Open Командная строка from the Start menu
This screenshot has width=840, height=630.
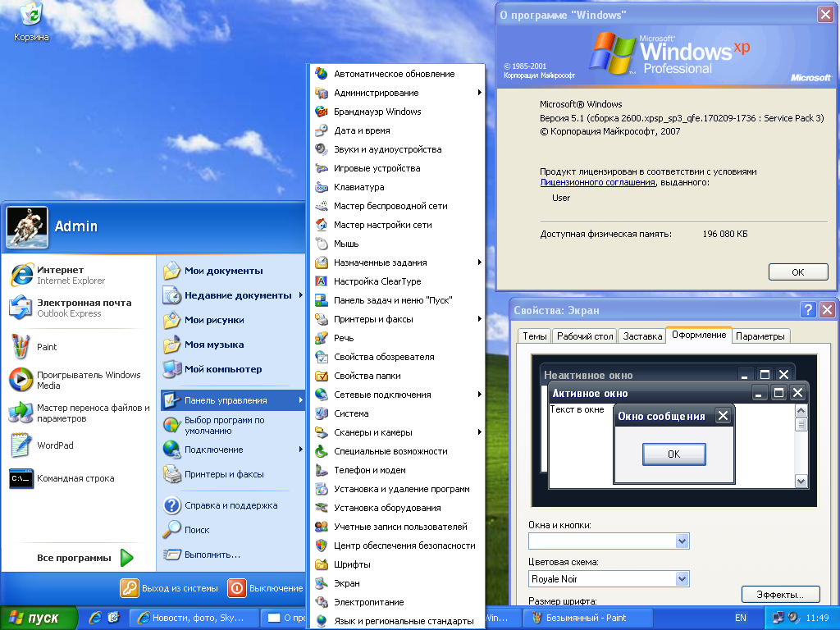[78, 478]
